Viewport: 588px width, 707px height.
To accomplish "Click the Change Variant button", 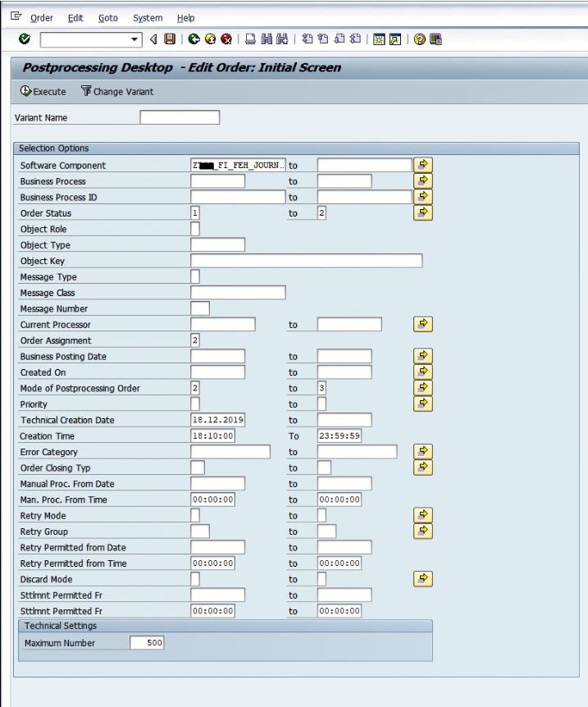I will pyautogui.click(x=117, y=92).
